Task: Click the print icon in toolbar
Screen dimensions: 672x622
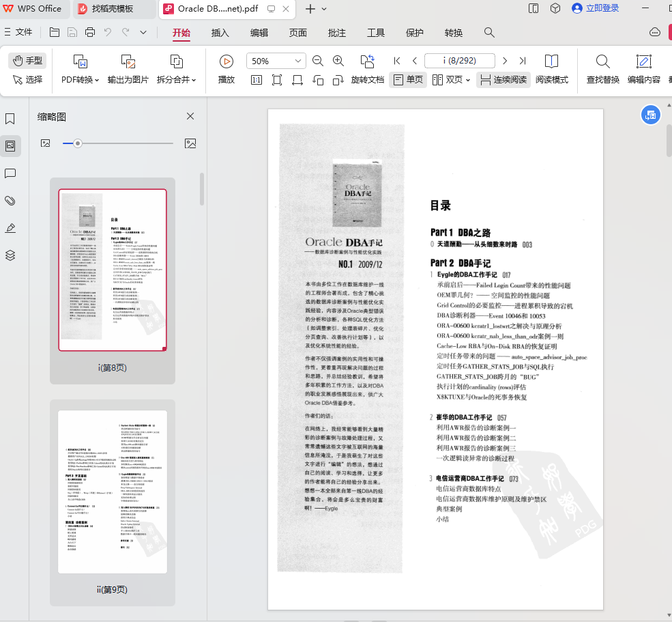Action: (x=90, y=32)
